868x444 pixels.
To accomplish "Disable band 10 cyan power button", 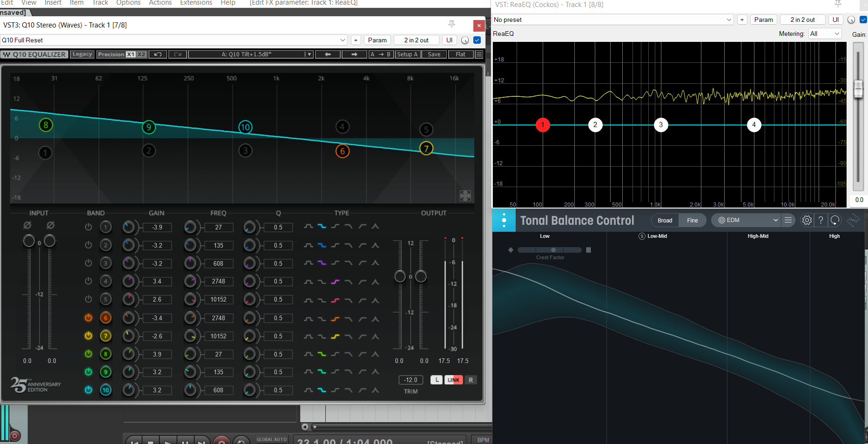I will [x=88, y=390].
